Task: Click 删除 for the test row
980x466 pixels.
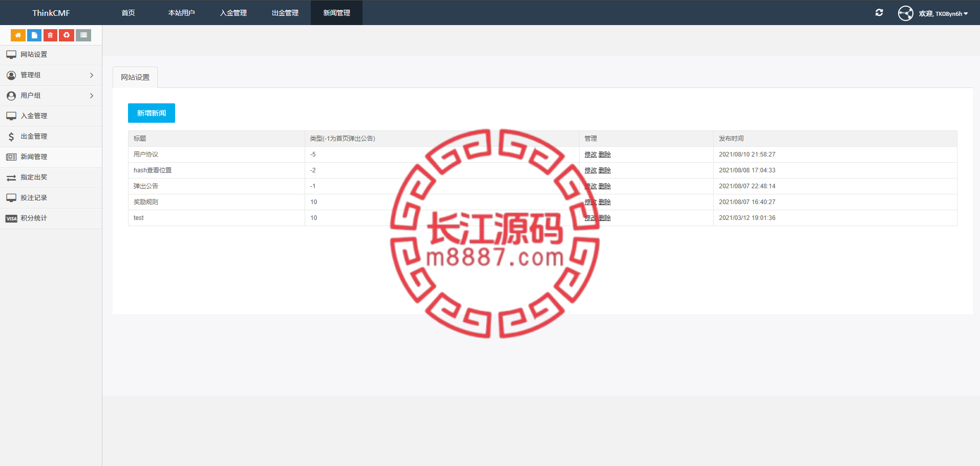Action: point(605,218)
